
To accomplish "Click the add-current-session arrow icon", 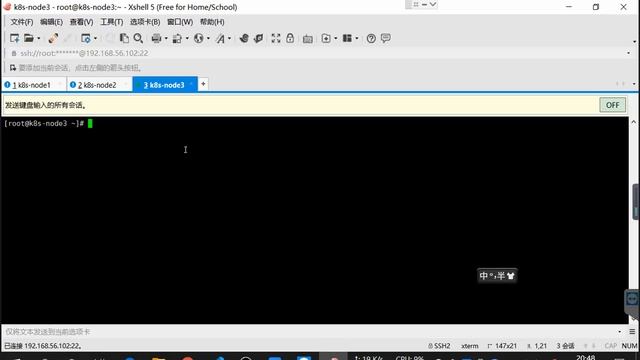I will (x=13, y=68).
